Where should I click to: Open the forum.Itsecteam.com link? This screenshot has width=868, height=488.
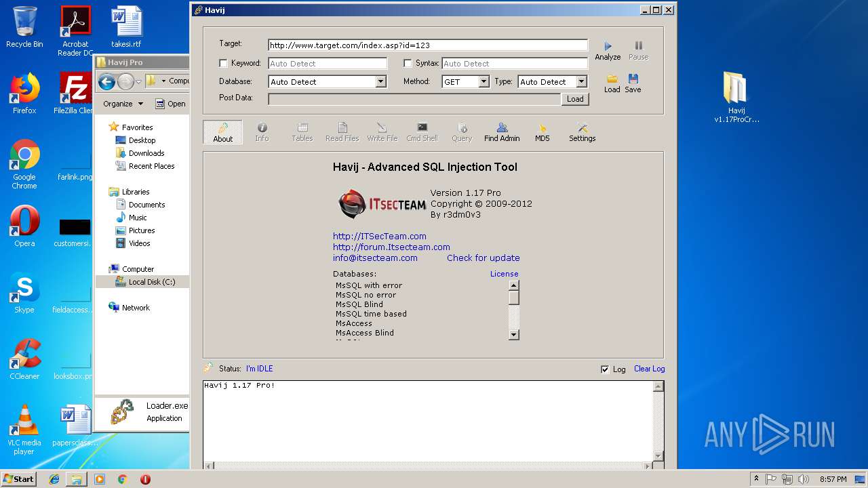(391, 247)
